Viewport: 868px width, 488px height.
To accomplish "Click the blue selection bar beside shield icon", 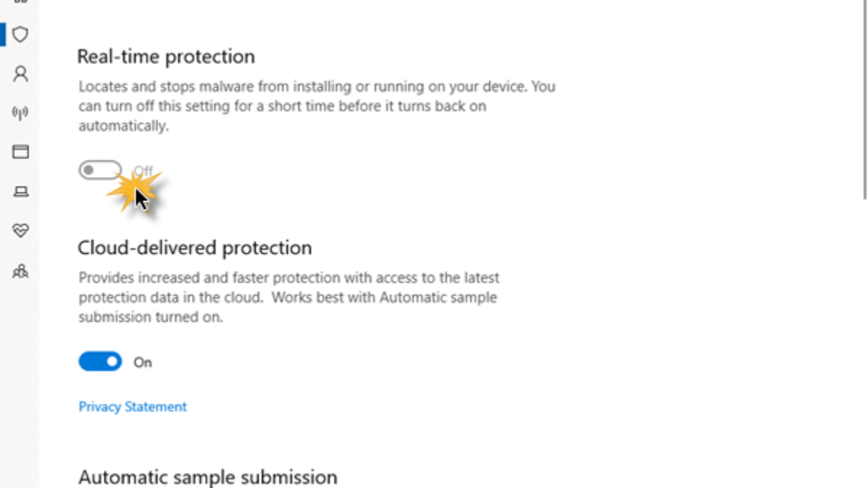I will [x=3, y=34].
